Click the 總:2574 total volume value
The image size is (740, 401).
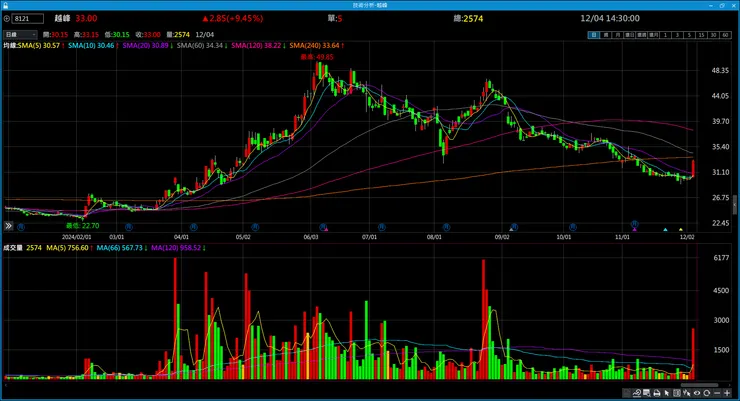468,18
